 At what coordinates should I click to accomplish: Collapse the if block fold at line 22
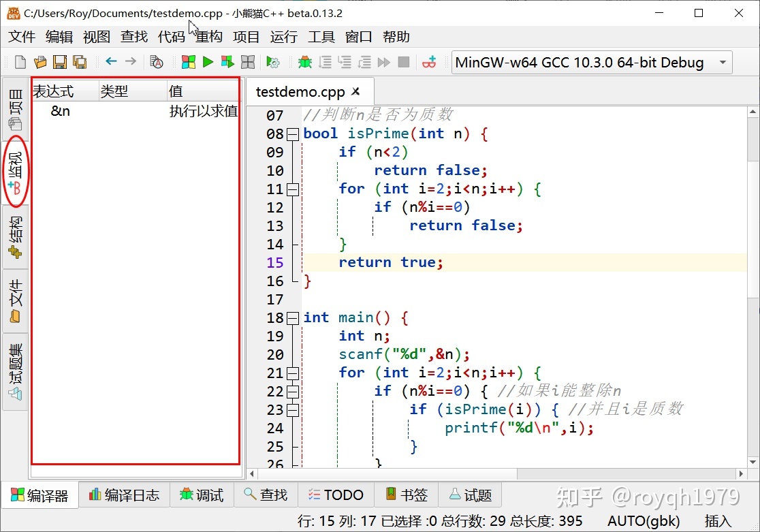(293, 392)
